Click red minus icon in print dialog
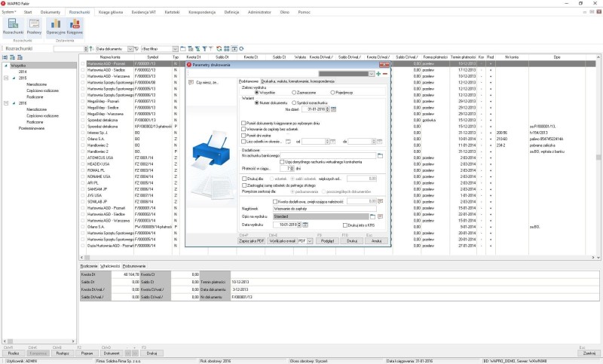 [x=385, y=74]
